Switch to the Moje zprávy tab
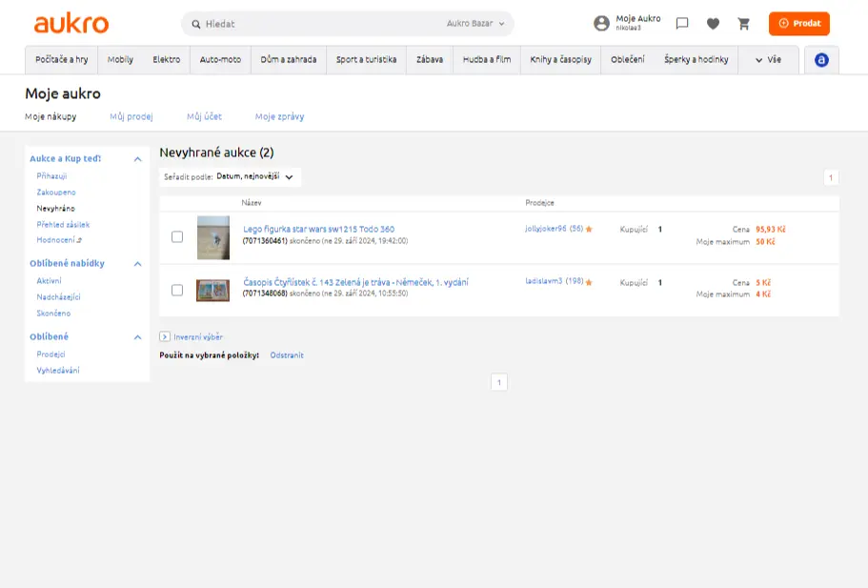The image size is (868, 588). (279, 116)
